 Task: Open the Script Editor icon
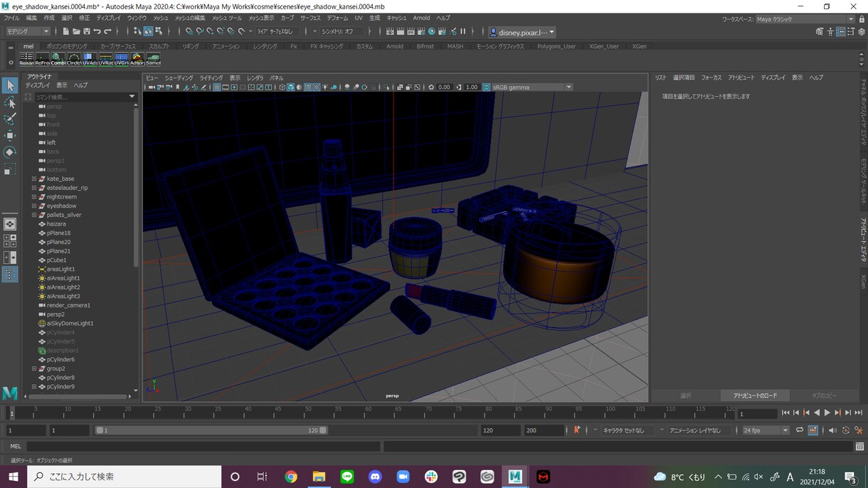coord(860,447)
